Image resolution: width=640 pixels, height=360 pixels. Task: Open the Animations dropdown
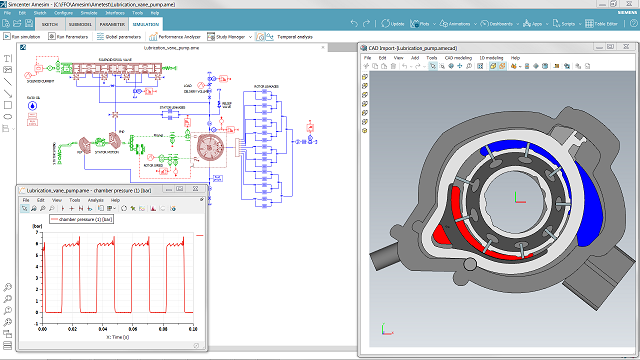click(x=458, y=24)
